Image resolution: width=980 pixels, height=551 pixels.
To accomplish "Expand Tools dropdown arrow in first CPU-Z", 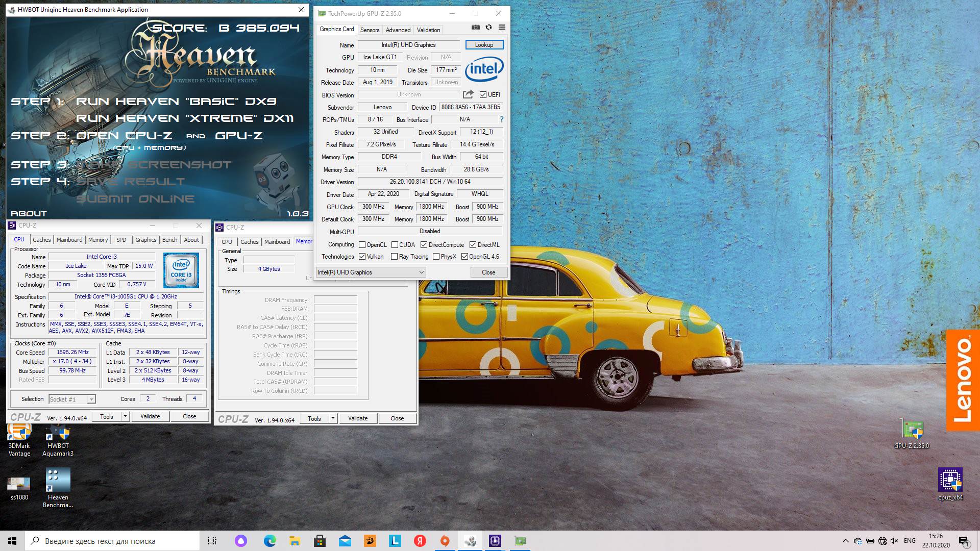I will click(x=125, y=416).
